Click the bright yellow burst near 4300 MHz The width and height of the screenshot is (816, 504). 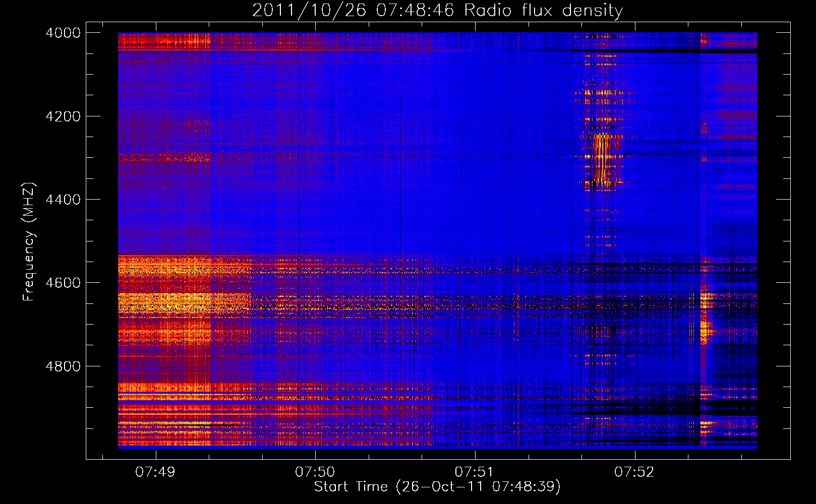point(603,157)
